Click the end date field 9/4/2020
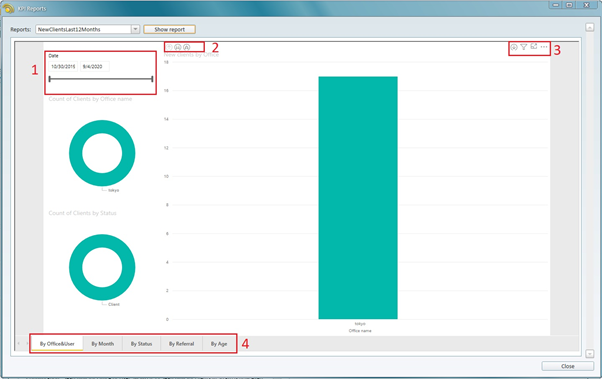 coord(94,66)
